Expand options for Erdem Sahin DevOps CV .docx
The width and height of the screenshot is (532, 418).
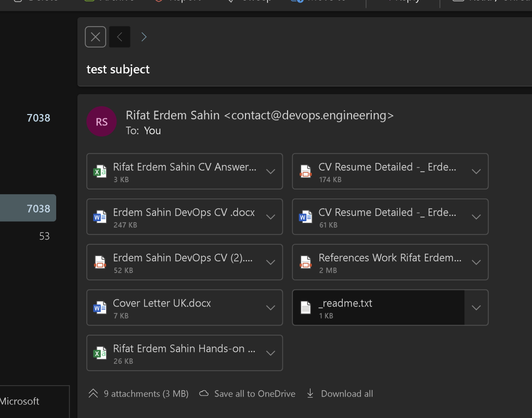pos(271,217)
